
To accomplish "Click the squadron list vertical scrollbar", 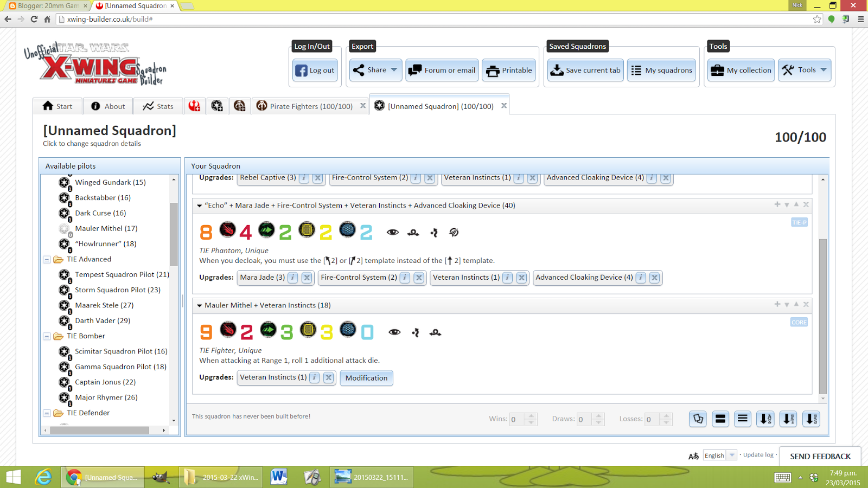I will 823,316.
